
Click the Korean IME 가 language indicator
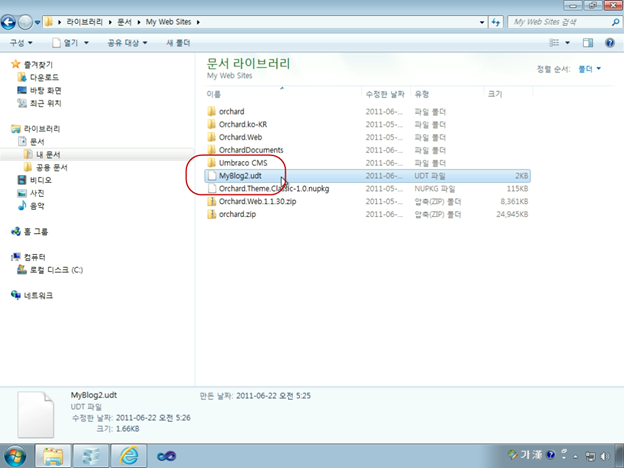coord(525,454)
